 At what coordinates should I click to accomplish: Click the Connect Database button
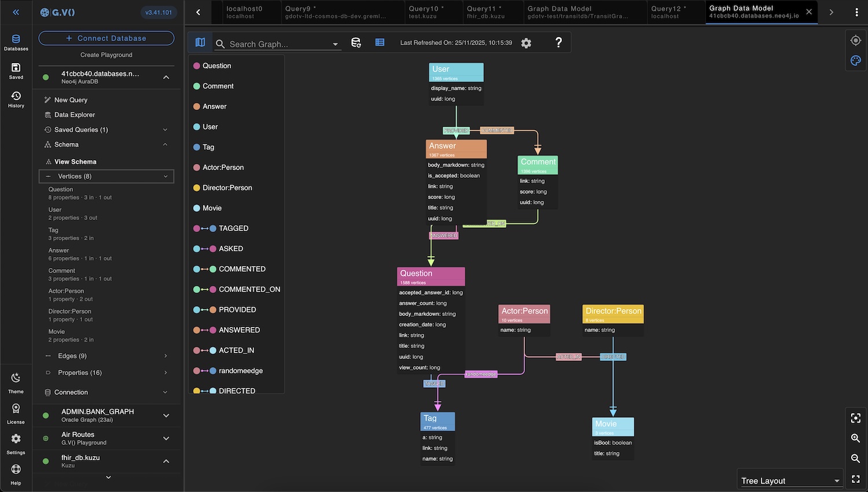106,38
